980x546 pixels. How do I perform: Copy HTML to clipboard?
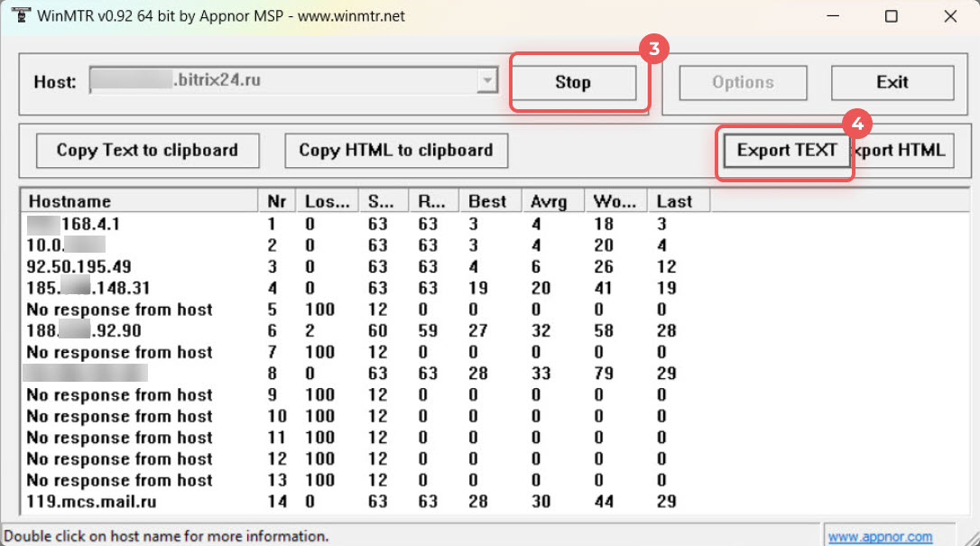coord(396,151)
